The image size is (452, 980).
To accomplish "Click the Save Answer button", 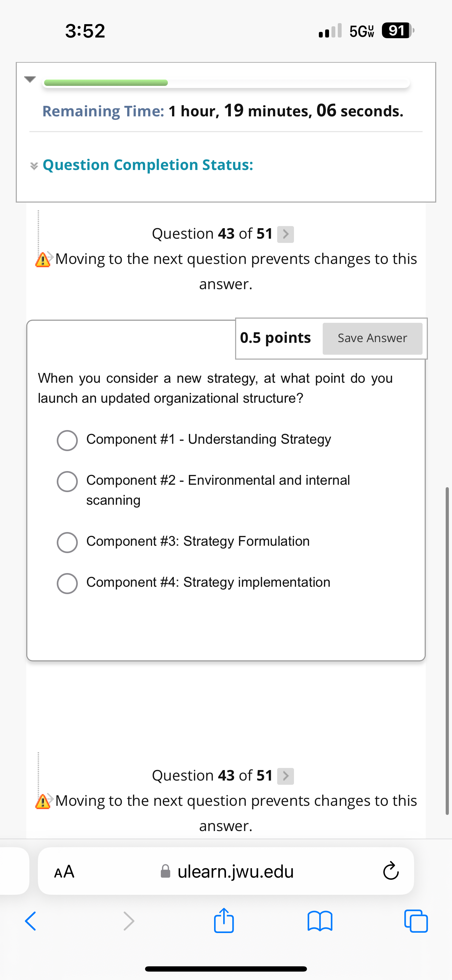I will coord(372,338).
